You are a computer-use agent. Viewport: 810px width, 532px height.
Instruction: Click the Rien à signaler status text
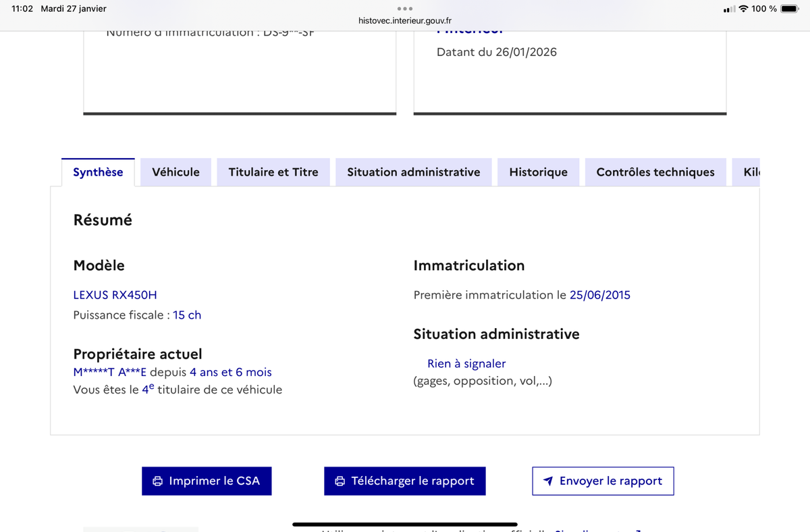[466, 363]
